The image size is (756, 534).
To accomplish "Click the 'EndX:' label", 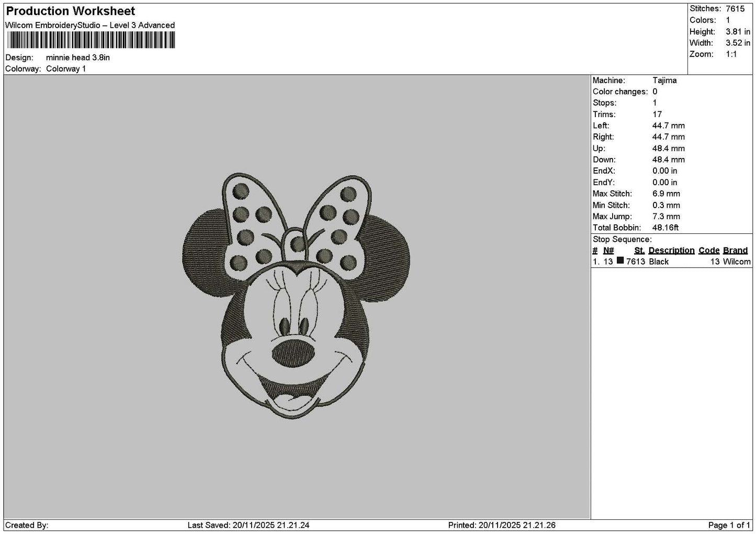I will pyautogui.click(x=604, y=171).
